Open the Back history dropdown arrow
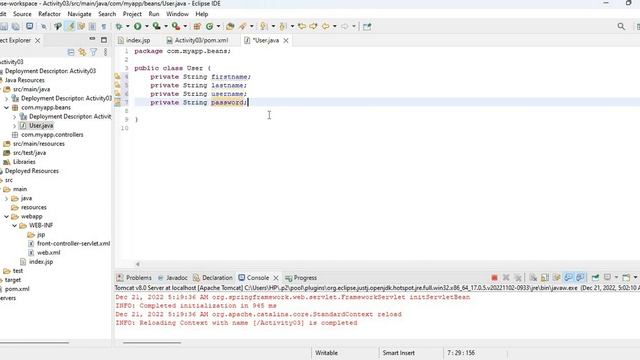 [x=335, y=26]
